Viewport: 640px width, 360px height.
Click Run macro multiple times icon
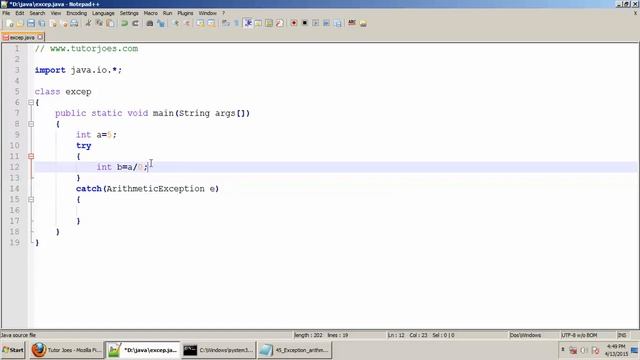[326, 23]
